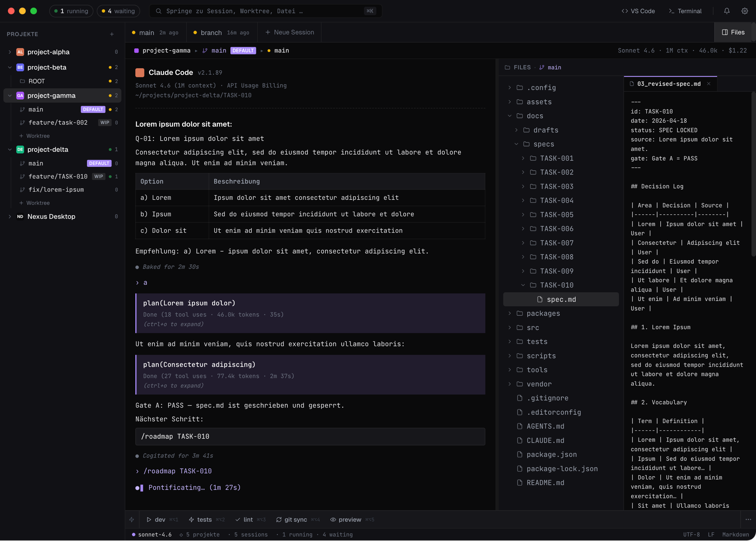Click the search magnifier icon
756x541 pixels.
159,11
